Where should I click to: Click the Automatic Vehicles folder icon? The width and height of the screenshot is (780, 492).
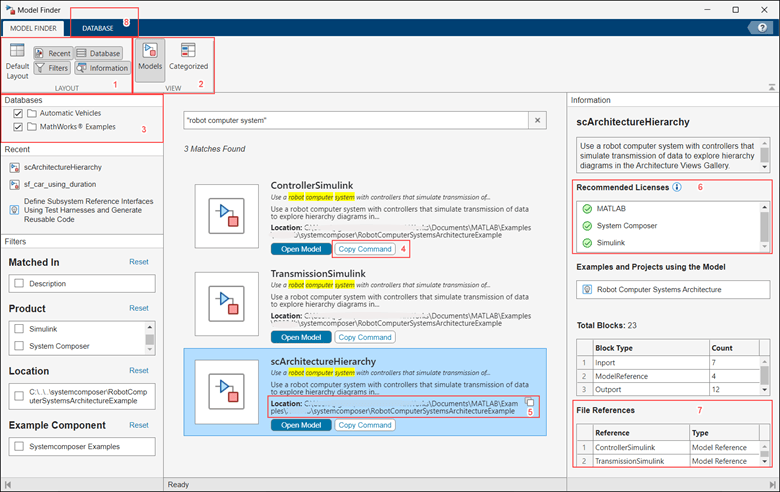[x=32, y=113]
